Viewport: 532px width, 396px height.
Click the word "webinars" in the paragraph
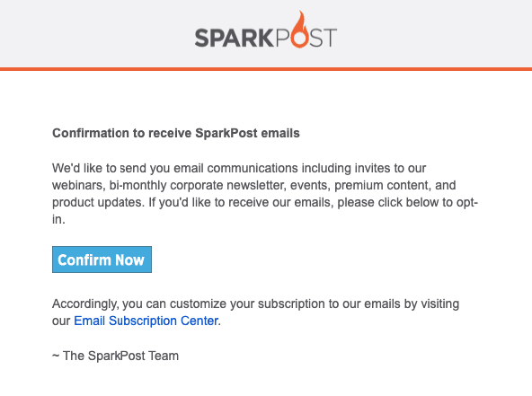78,185
